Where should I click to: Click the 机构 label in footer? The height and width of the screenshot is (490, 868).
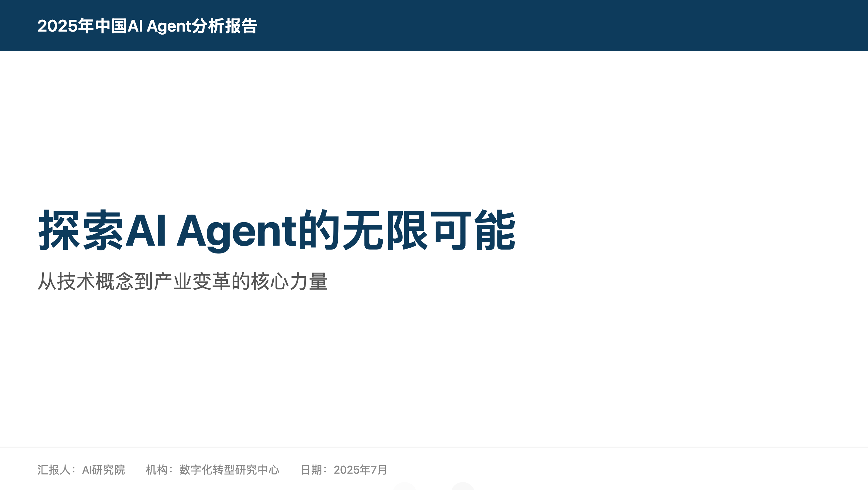coord(157,469)
